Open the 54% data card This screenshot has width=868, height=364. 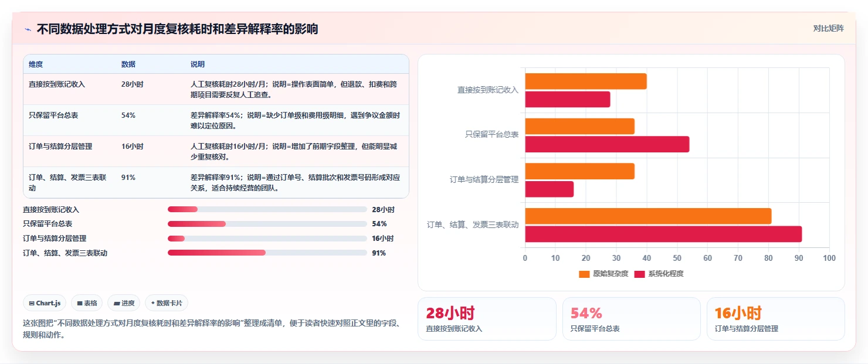coord(632,319)
